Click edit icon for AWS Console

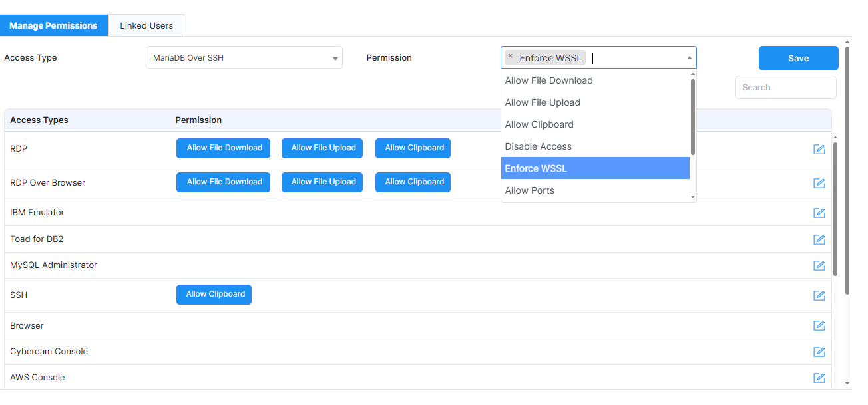(819, 378)
